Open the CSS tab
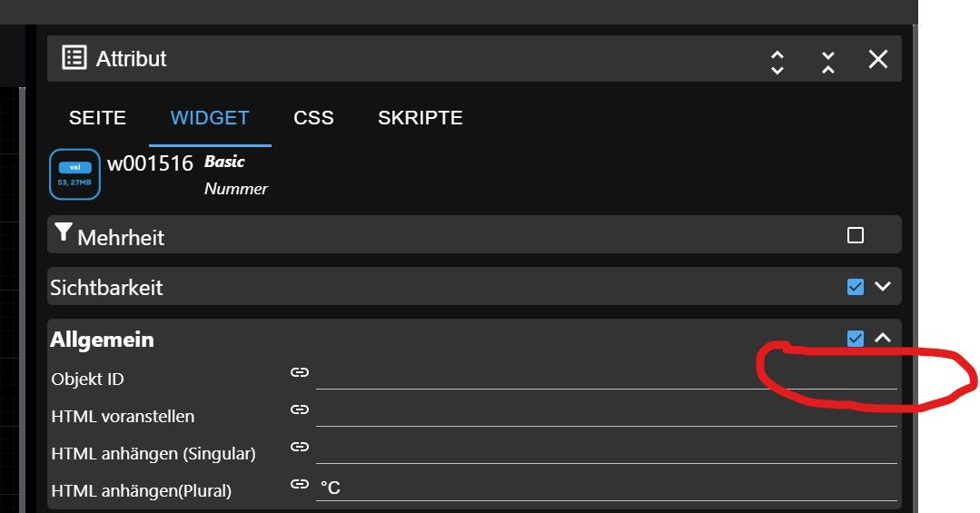The height and width of the screenshot is (513, 980). tap(313, 118)
